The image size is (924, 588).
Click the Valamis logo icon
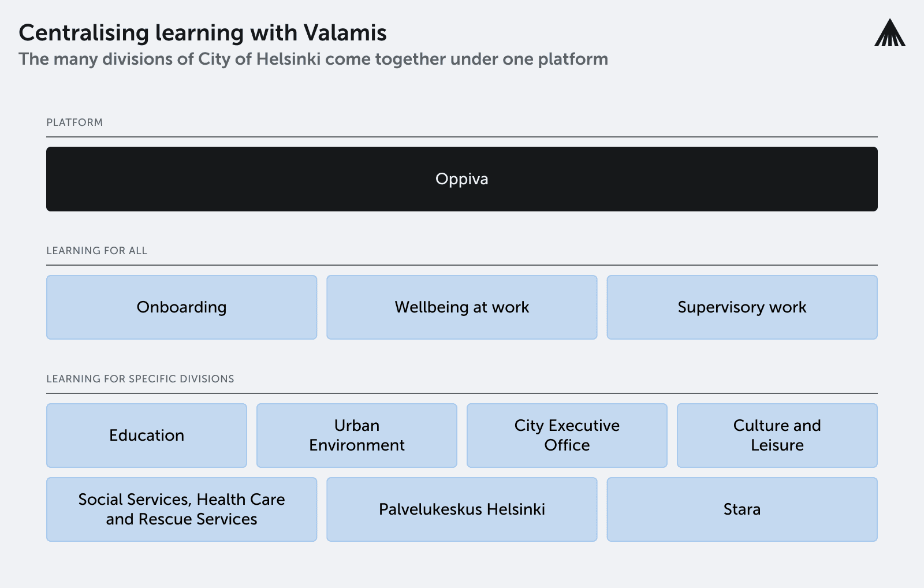[x=890, y=32]
